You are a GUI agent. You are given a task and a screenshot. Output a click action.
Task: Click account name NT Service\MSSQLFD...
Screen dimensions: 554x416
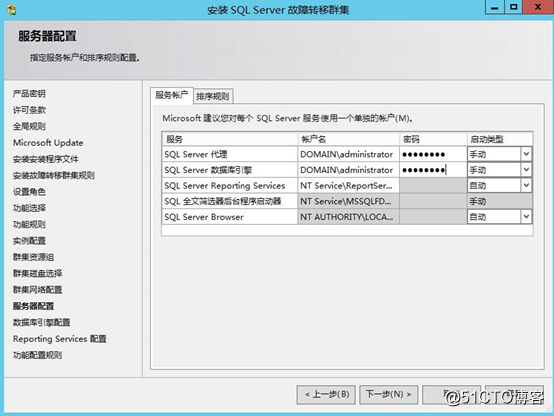[348, 201]
